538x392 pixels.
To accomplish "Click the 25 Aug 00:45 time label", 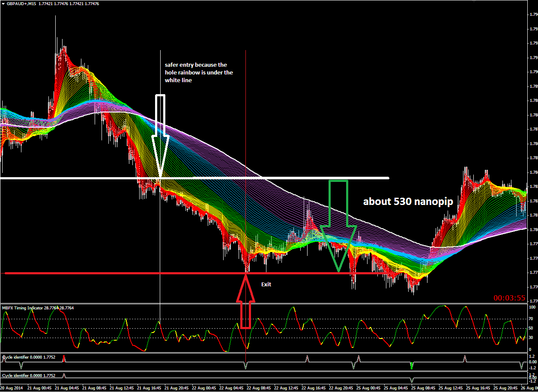I will [x=368, y=388].
